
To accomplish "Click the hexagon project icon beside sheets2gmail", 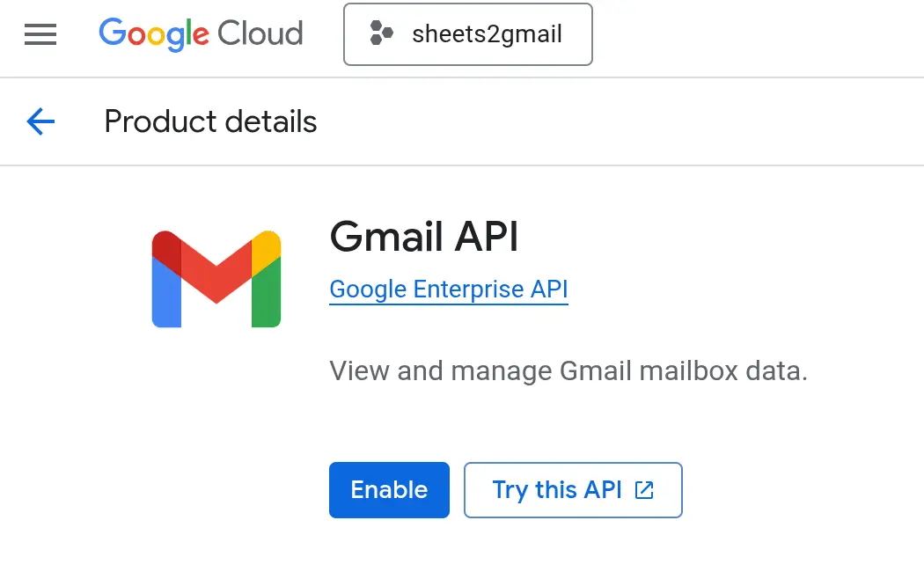I will (x=381, y=34).
